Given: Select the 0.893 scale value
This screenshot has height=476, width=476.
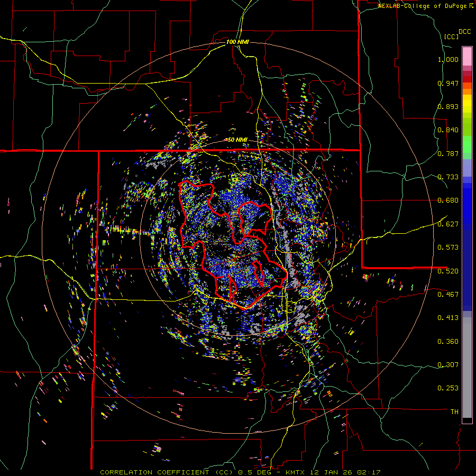Looking at the screenshot, I should pos(448,106).
